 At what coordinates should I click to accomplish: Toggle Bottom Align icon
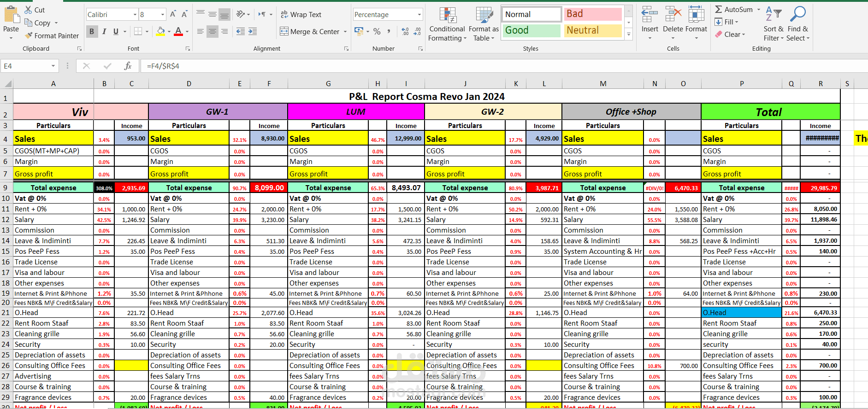(x=224, y=14)
